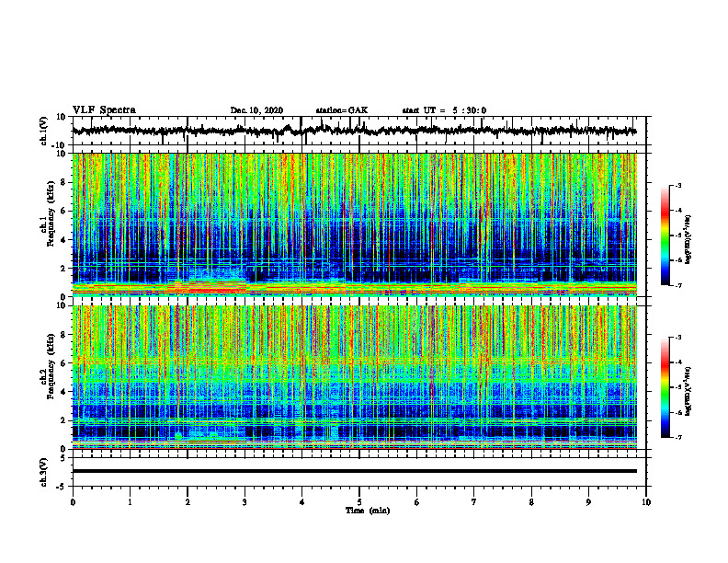Click time-axis tick label "9"
The image size is (728, 563).
pos(588,502)
